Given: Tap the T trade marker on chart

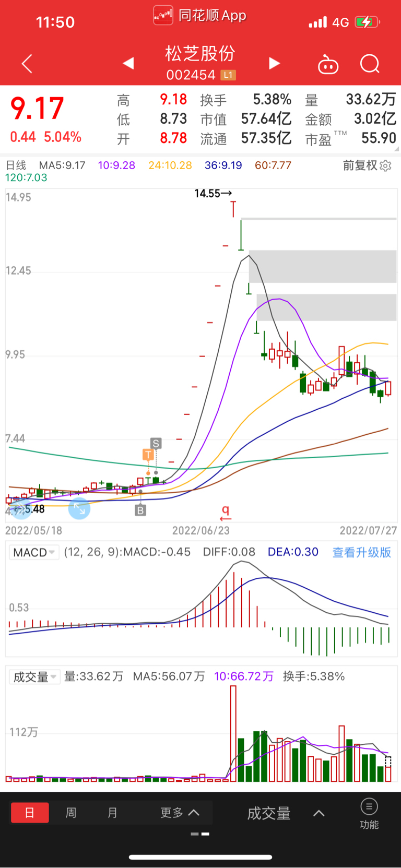Looking at the screenshot, I should 148,455.
